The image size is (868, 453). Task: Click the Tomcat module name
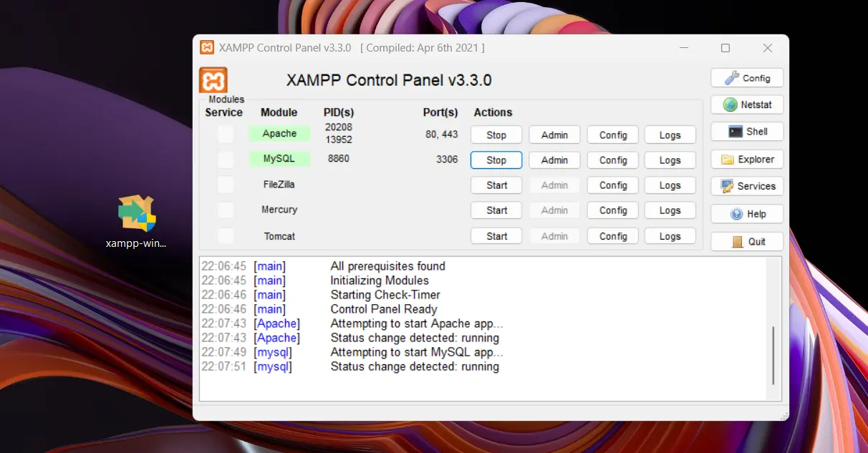pos(279,236)
